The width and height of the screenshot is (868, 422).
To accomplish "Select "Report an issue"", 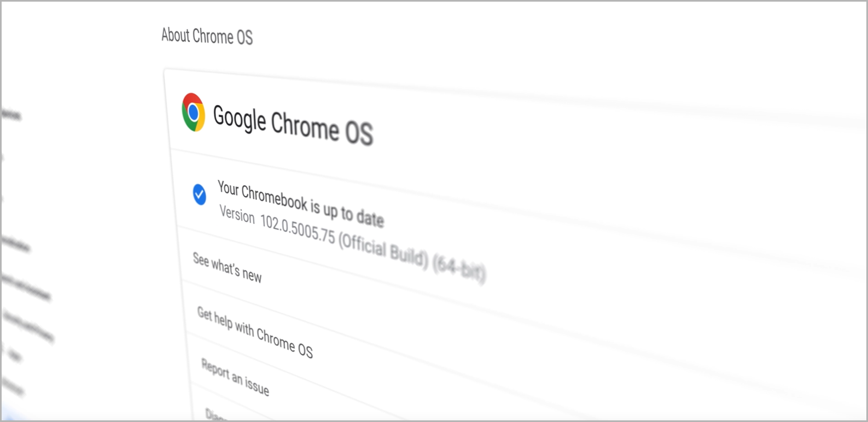I will pyautogui.click(x=235, y=377).
